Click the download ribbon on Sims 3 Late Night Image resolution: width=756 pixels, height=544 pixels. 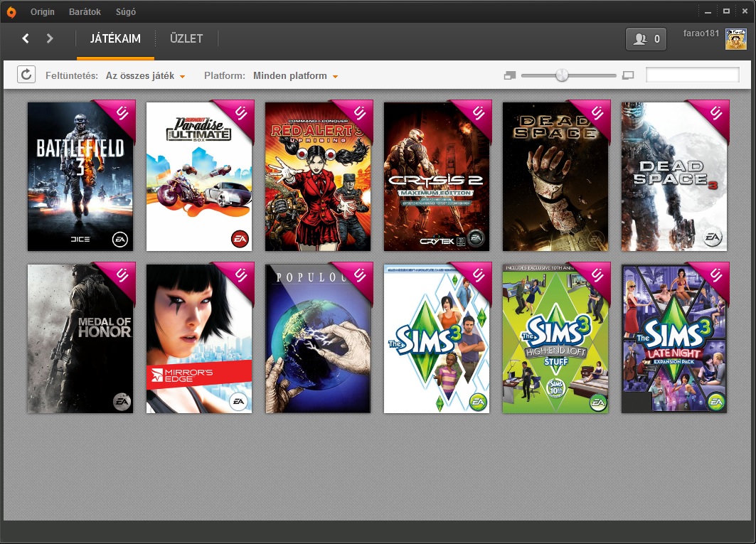tap(713, 278)
